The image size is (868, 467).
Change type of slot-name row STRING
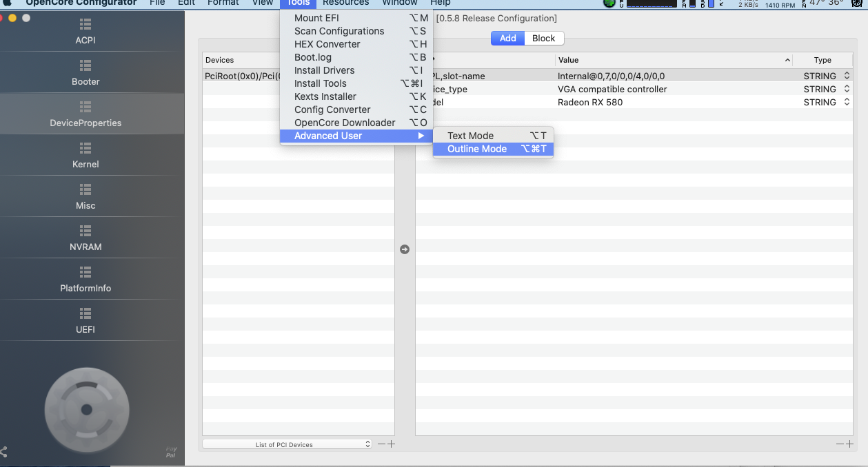point(827,76)
